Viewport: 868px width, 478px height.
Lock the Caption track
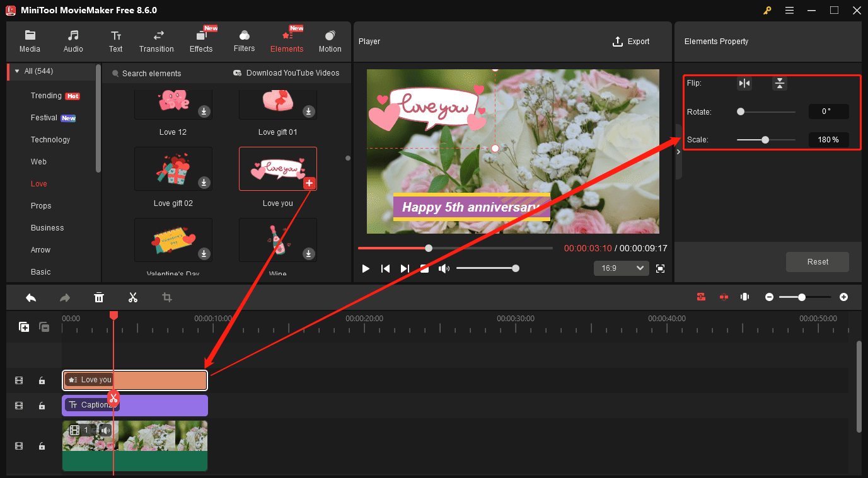42,406
